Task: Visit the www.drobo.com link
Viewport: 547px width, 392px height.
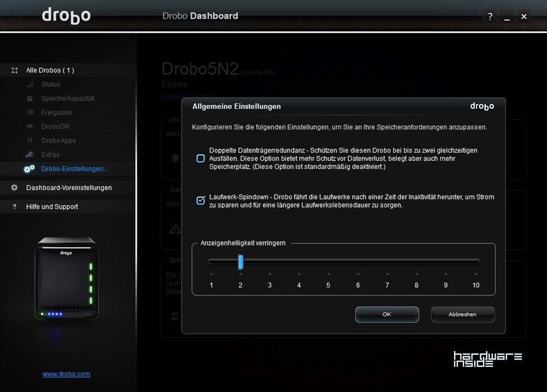Action: (66, 374)
